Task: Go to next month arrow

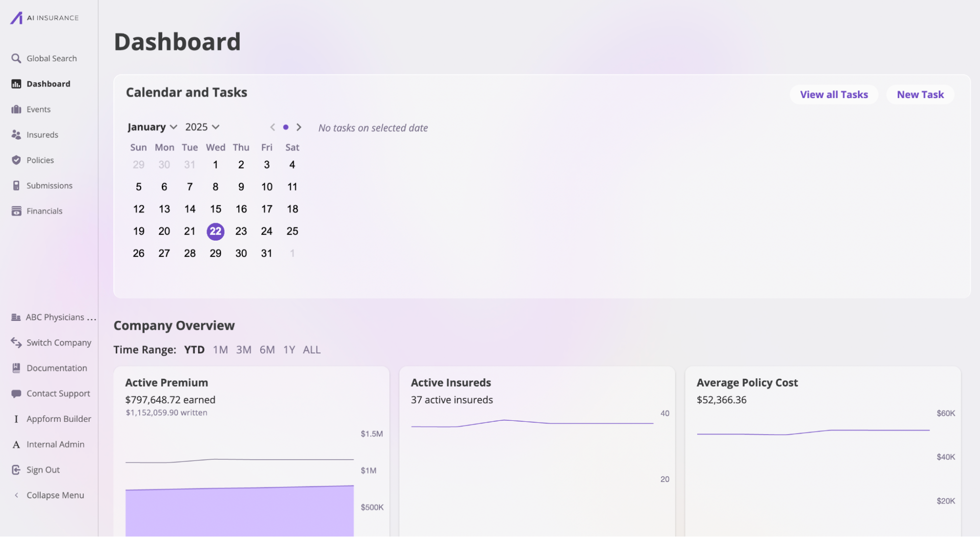Action: (x=299, y=127)
